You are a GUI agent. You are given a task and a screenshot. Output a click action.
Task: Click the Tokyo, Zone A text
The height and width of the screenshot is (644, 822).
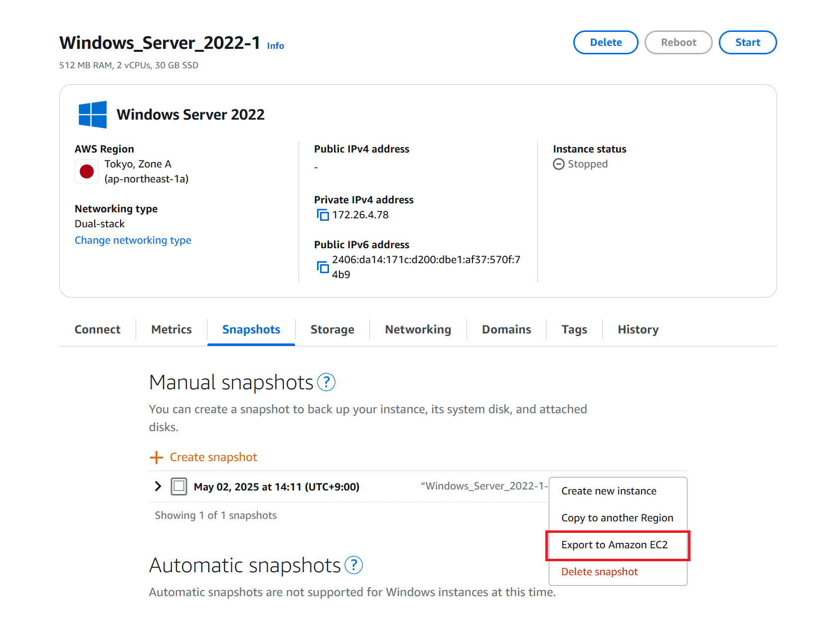[138, 164]
